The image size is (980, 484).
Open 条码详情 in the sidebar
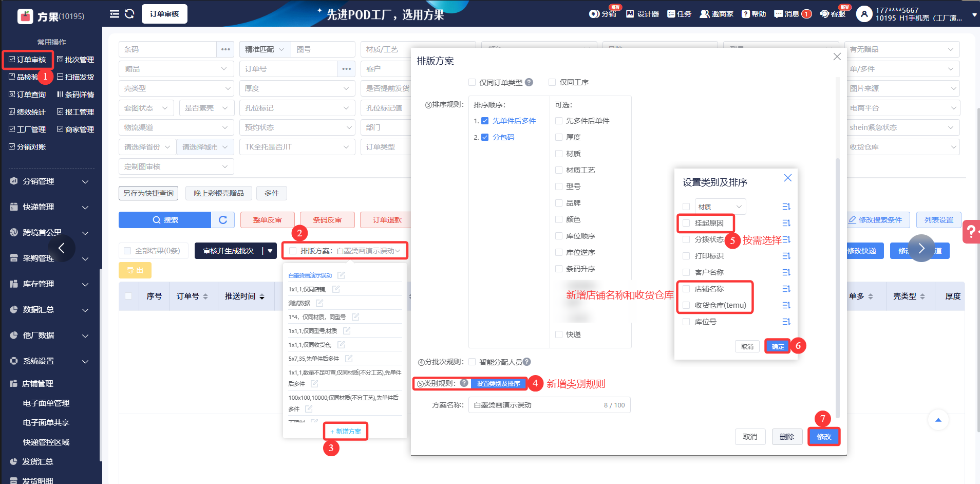point(76,95)
